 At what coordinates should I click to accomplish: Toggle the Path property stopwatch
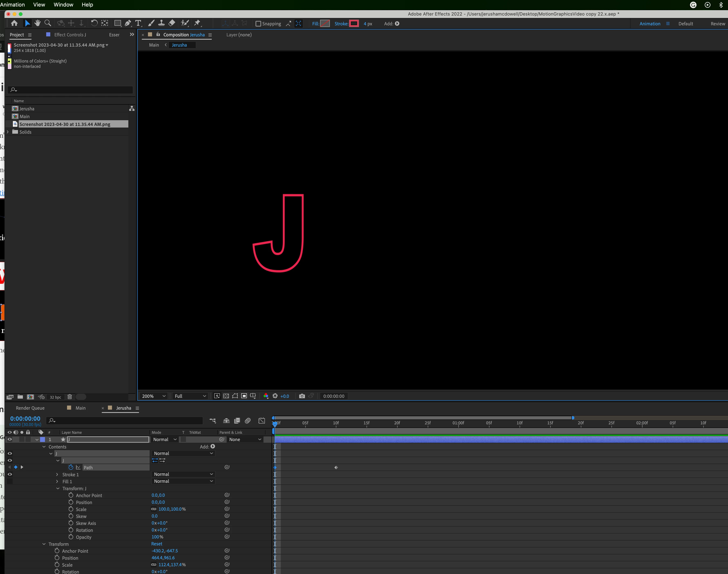71,467
